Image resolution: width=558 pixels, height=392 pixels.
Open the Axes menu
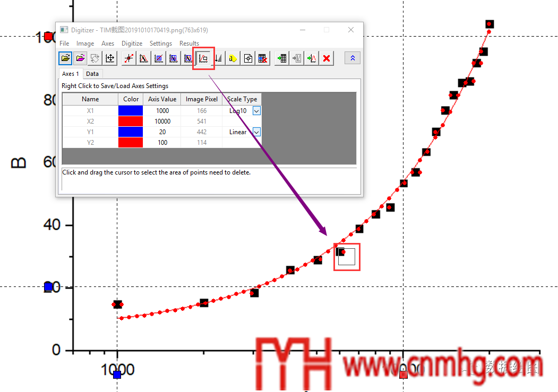point(107,43)
